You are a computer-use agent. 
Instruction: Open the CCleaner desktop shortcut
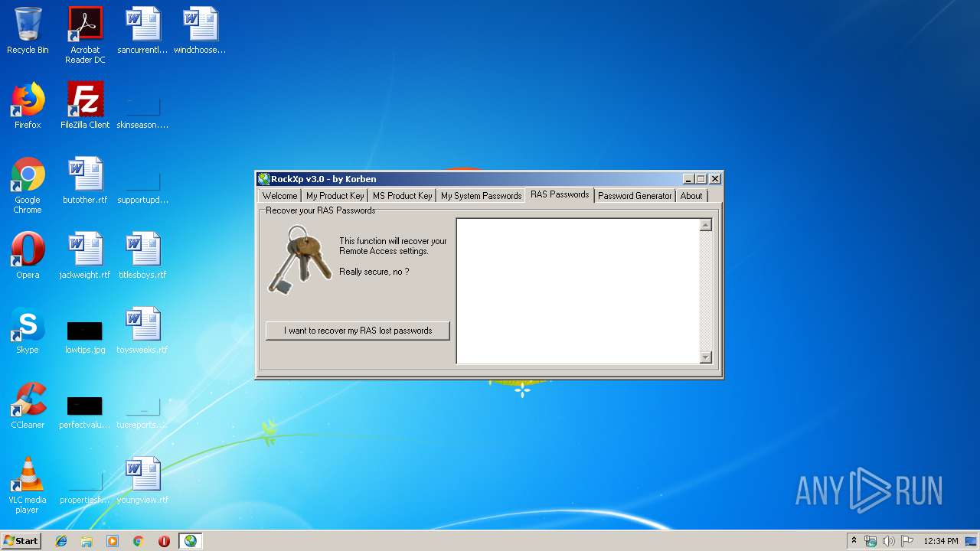(x=28, y=406)
